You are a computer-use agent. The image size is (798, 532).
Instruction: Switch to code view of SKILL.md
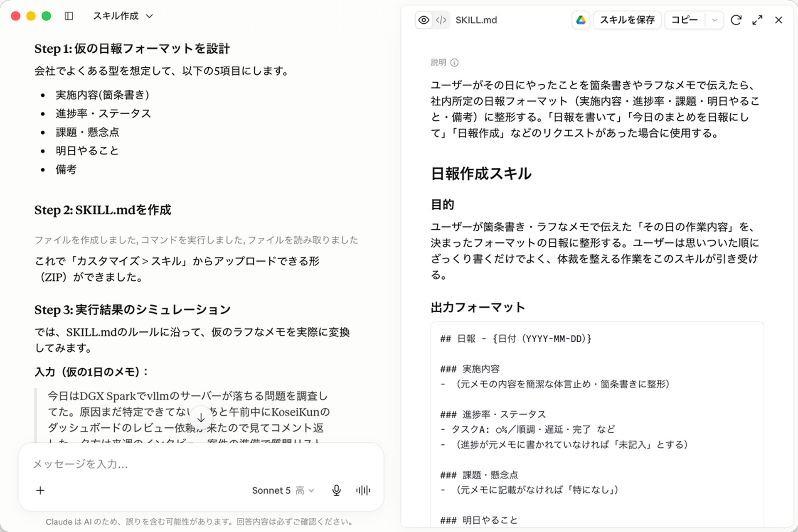[x=441, y=20]
